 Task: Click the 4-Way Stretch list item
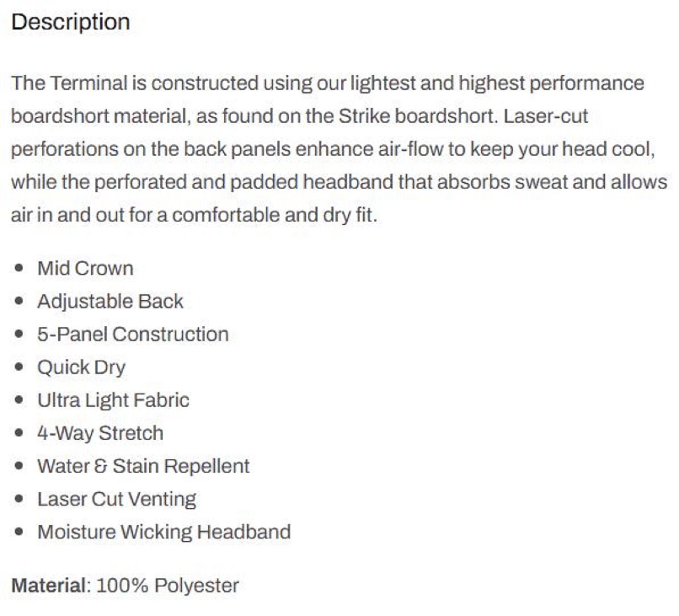pyautogui.click(x=100, y=433)
